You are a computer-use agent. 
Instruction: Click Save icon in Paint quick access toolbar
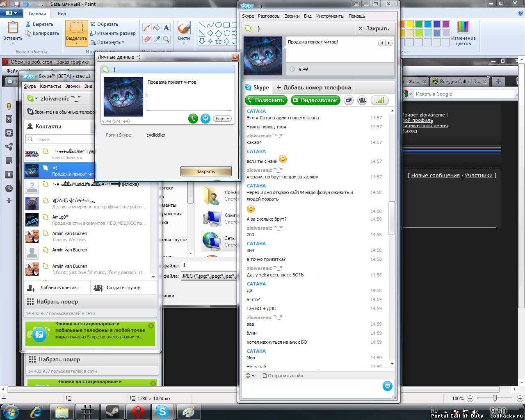tap(17, 4)
